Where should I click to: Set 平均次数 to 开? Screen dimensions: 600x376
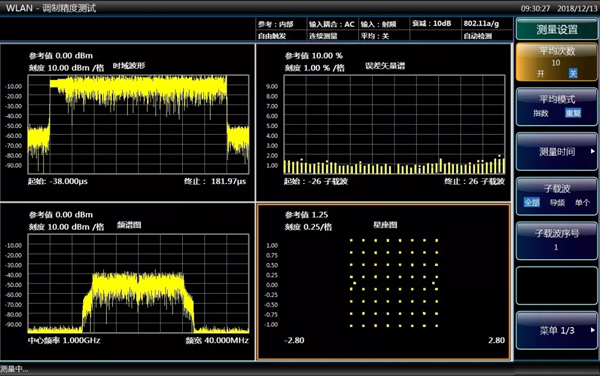point(540,73)
